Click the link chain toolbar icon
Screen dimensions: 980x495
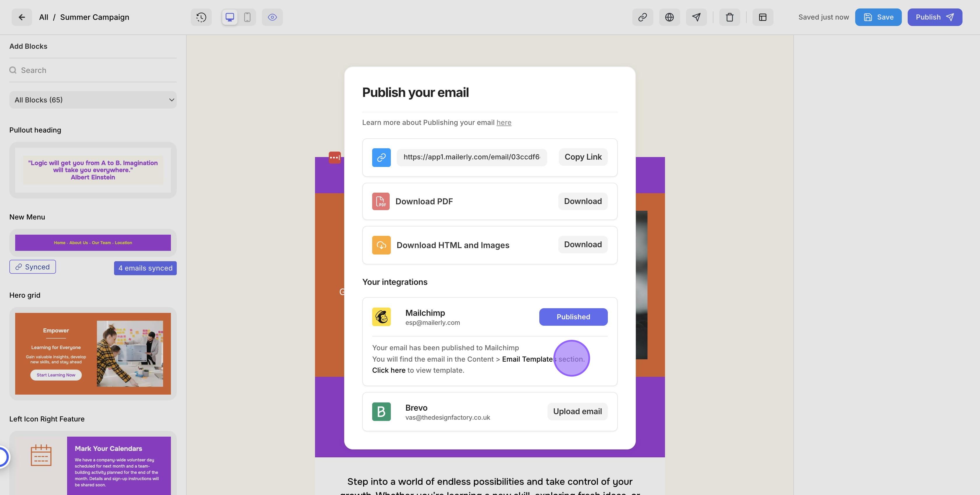pyautogui.click(x=643, y=17)
